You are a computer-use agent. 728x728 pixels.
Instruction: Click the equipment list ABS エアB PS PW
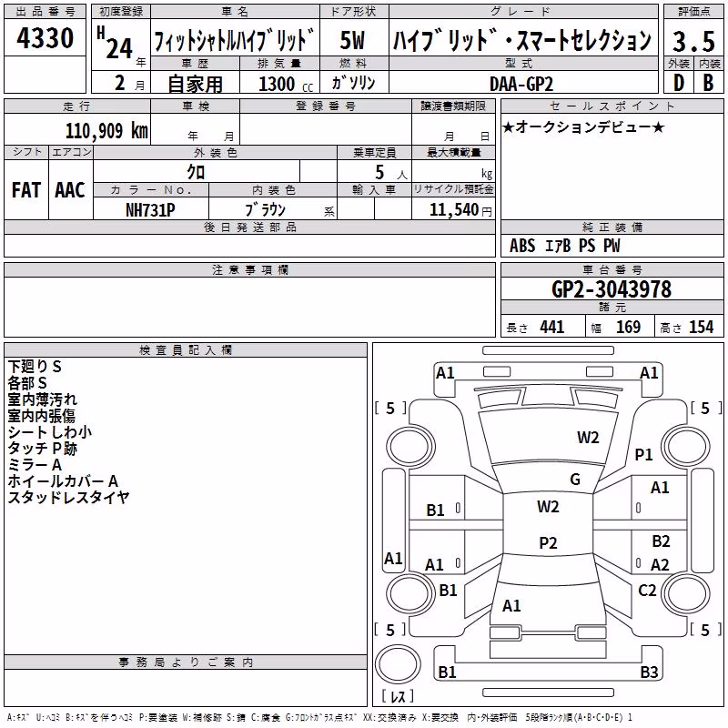pos(564,245)
